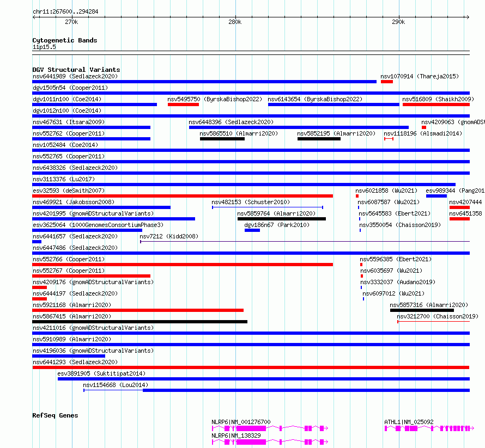This screenshot has width=485, height=448.
Task: Select nsv3550054 (Chaisson2019) label
Action: click(x=400, y=225)
